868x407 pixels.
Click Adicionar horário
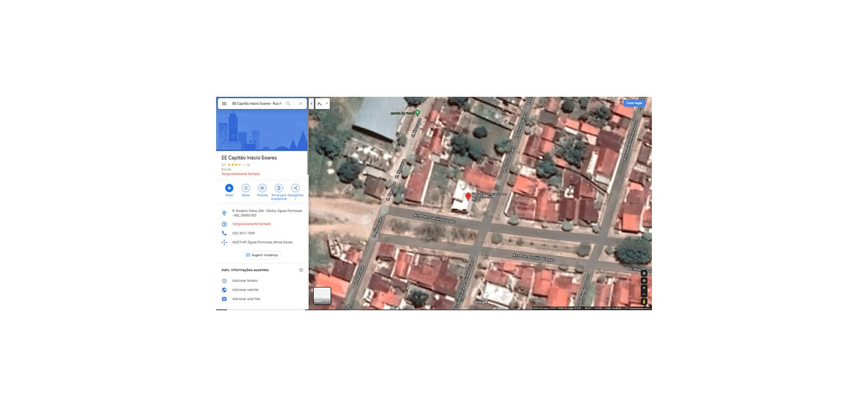pyautogui.click(x=245, y=281)
